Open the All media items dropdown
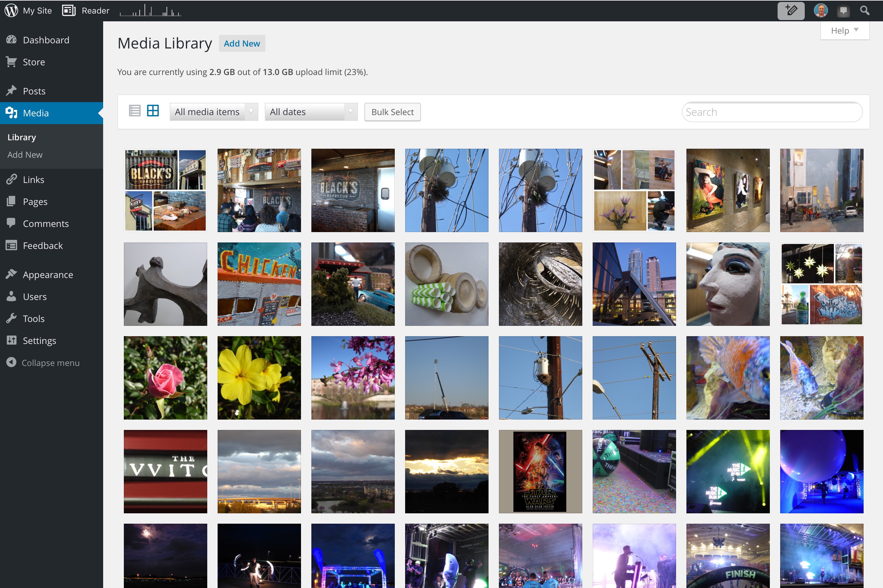Viewport: 883px width, 588px height. (213, 112)
